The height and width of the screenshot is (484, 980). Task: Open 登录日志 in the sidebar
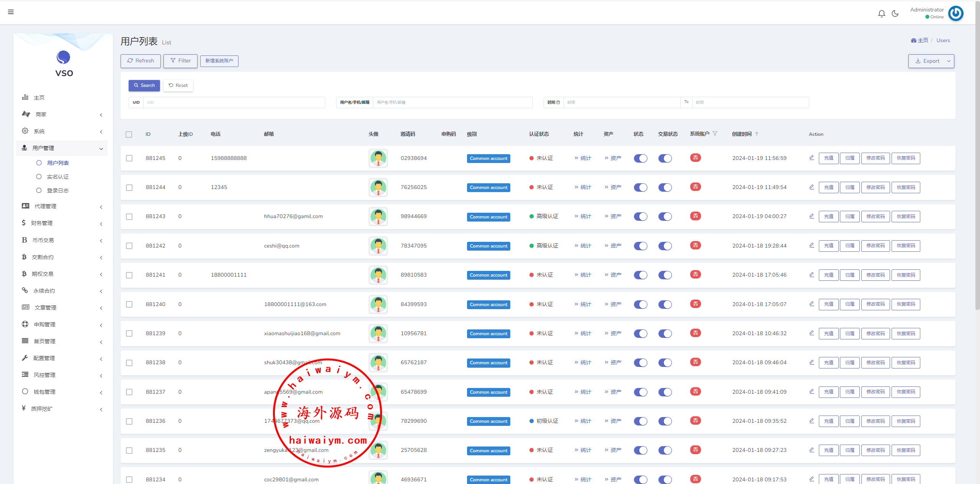pos(58,191)
